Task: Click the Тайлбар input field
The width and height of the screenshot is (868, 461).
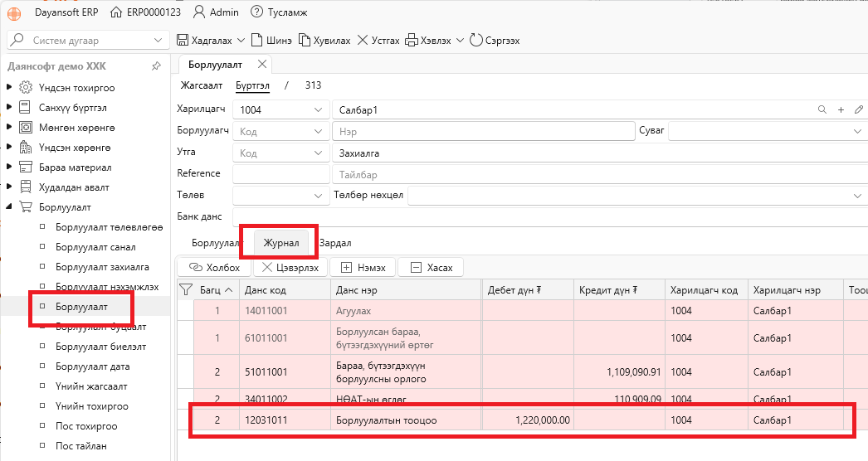Action: [x=600, y=174]
